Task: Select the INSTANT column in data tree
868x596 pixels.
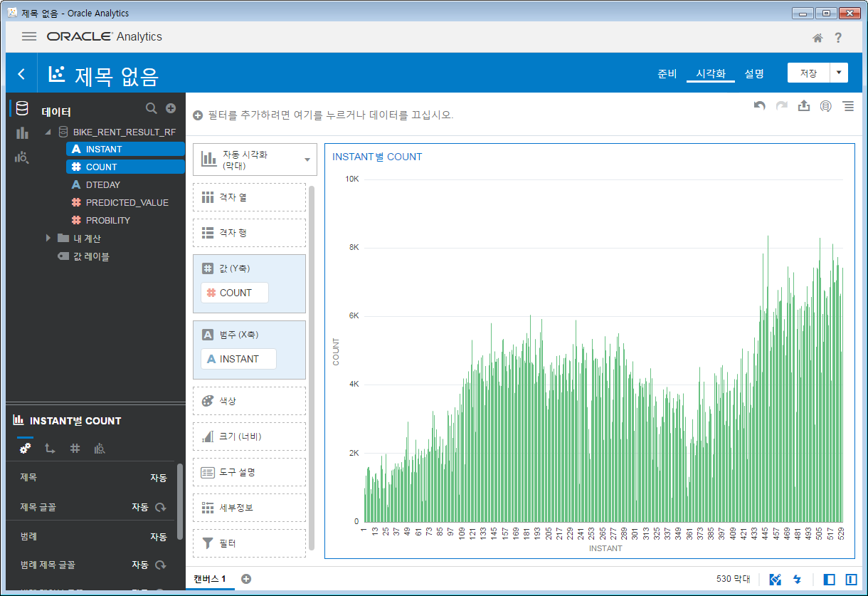Action: (x=125, y=150)
